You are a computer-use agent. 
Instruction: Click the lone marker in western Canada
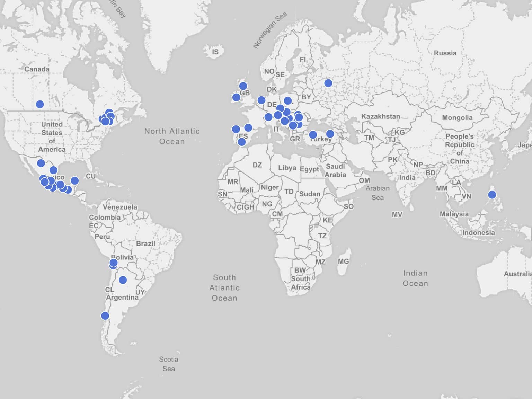[40, 104]
